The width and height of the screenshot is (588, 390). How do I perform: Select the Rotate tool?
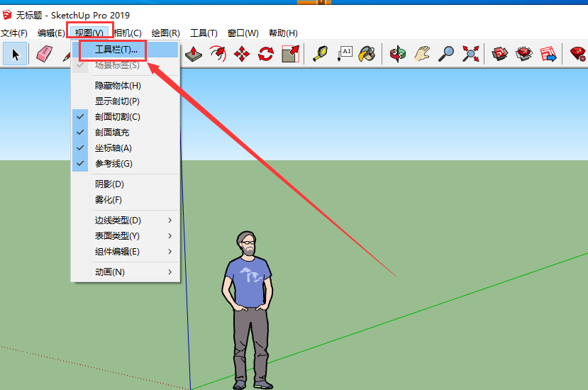pos(266,54)
